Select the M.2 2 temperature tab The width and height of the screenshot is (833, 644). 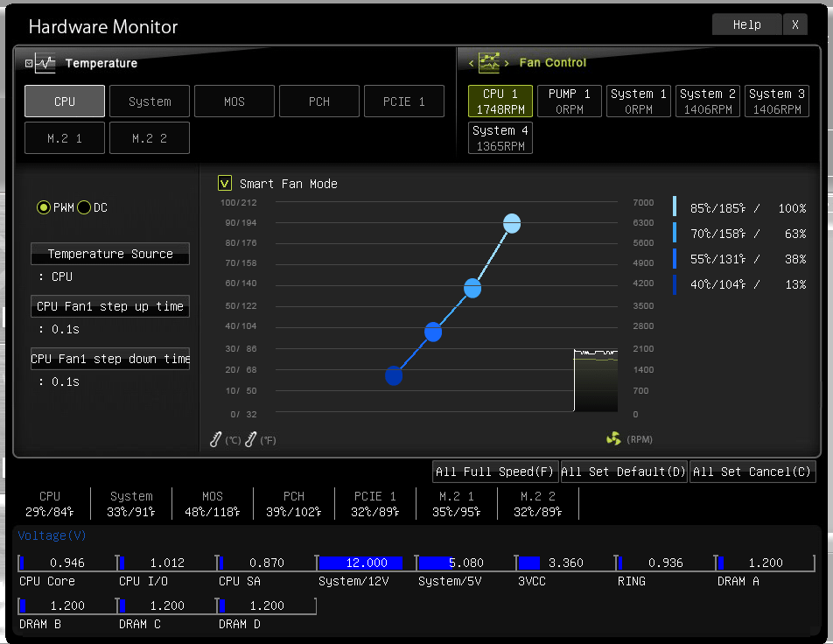150,138
